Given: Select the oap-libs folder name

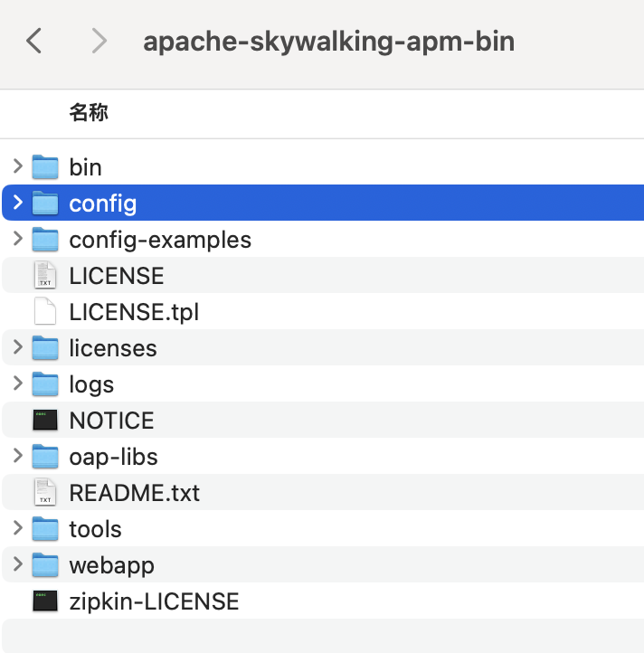Looking at the screenshot, I should tap(114, 458).
